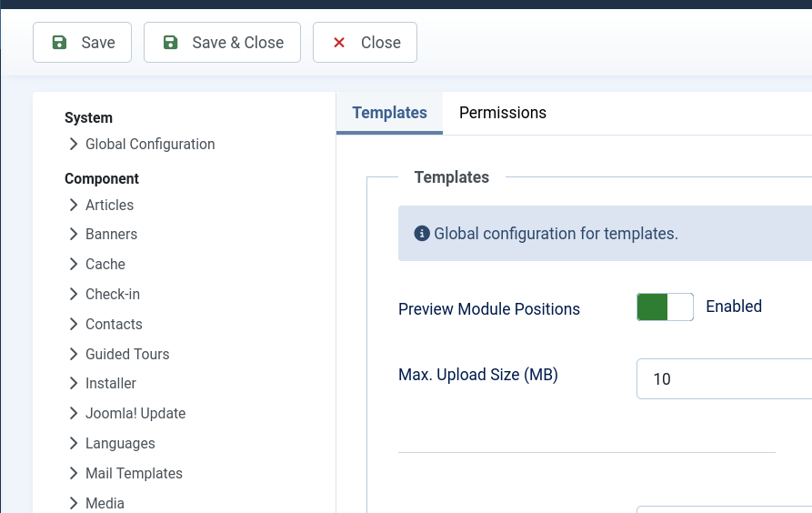Expand the Check-in component settings

pos(113,295)
